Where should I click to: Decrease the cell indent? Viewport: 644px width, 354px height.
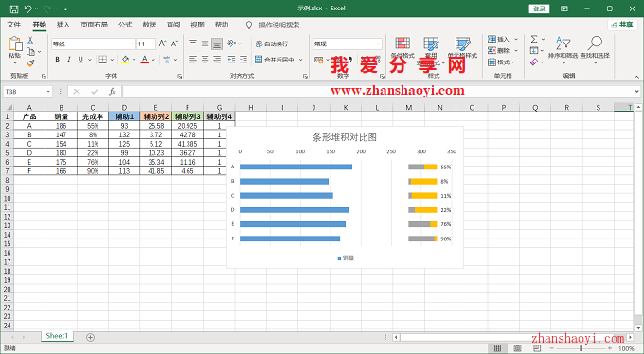[x=232, y=60]
